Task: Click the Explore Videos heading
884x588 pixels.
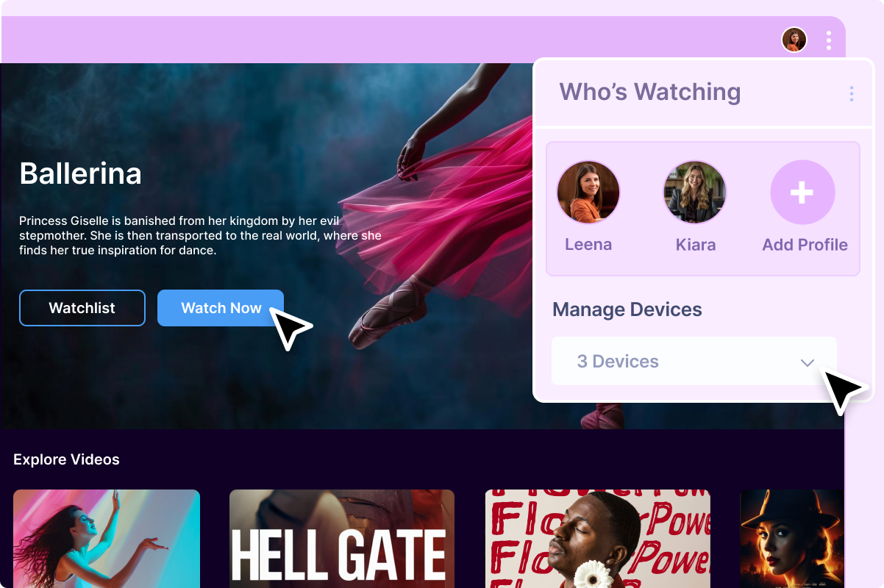Action: pos(66,459)
